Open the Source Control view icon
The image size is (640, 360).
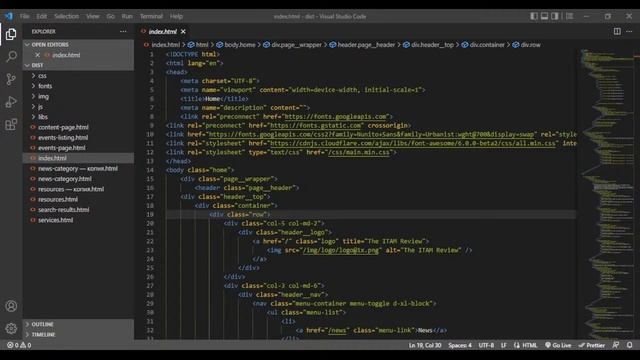point(11,79)
